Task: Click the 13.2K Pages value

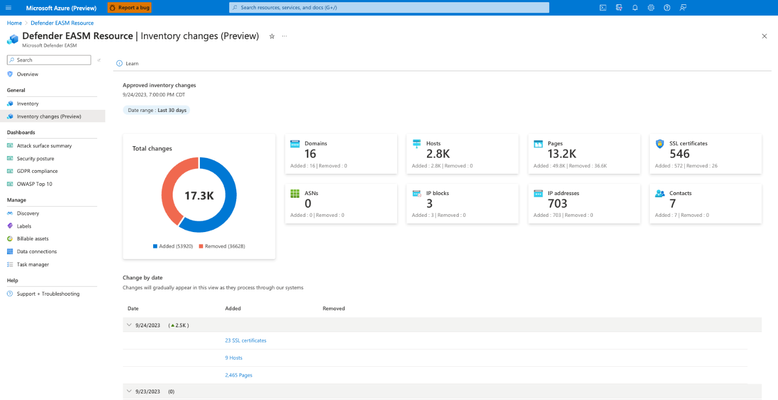Action: click(562, 154)
